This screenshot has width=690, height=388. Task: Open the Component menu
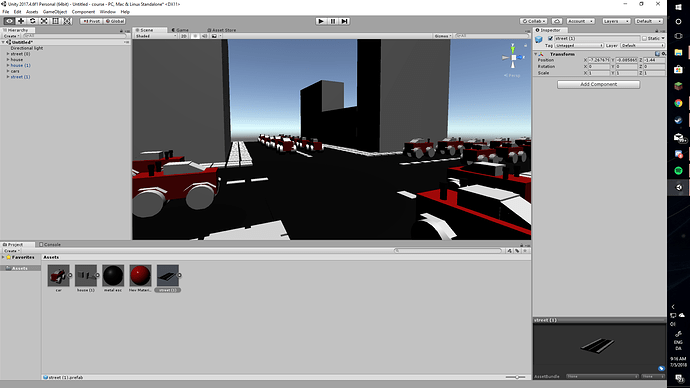83,12
